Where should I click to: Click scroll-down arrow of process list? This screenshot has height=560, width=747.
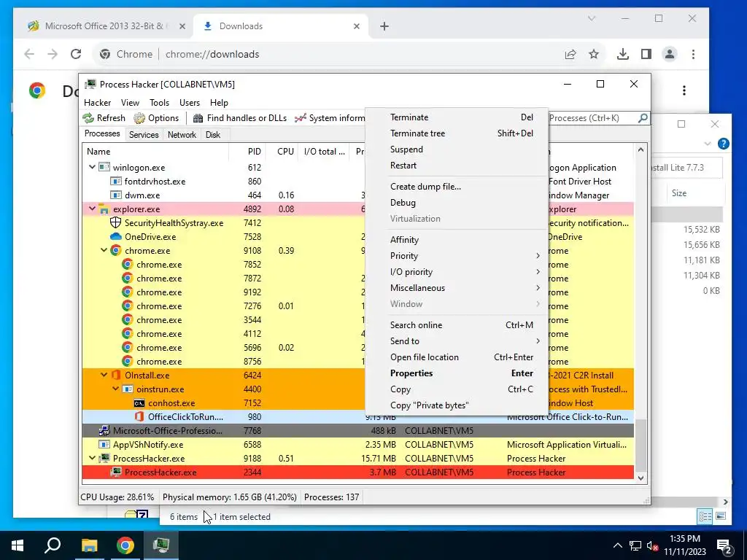coord(640,478)
